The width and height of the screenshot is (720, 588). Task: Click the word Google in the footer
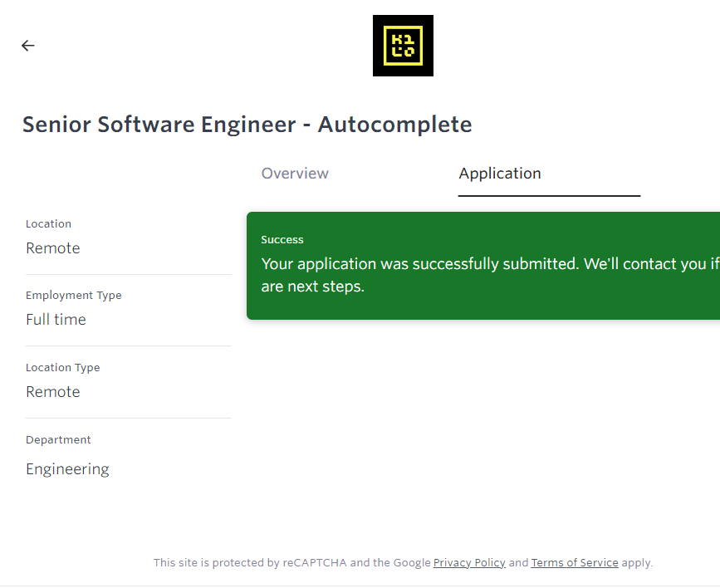[x=412, y=563]
